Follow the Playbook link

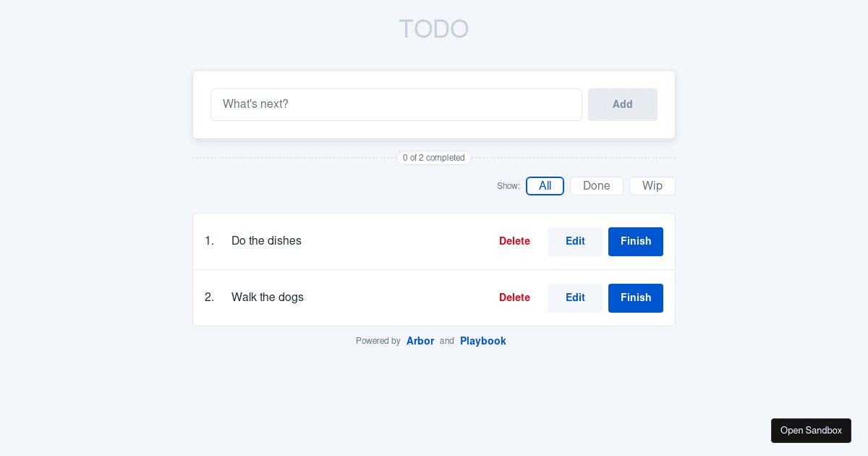pyautogui.click(x=482, y=340)
